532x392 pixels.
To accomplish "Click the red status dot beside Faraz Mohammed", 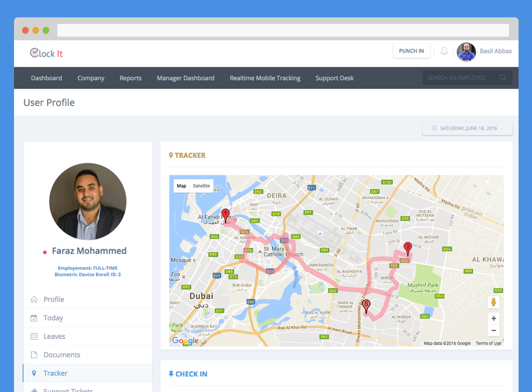I will [45, 252].
